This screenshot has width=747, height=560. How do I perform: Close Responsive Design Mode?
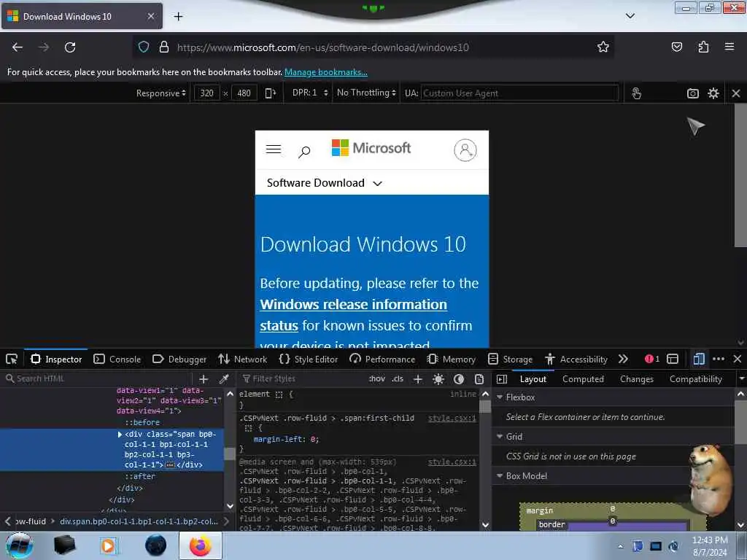click(736, 93)
